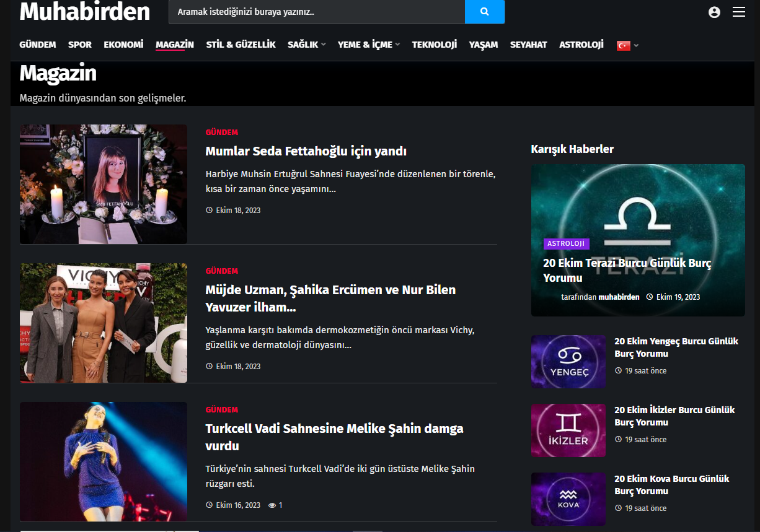The image size is (760, 532).
Task: Select the Teknoloji menu item
Action: coord(435,45)
